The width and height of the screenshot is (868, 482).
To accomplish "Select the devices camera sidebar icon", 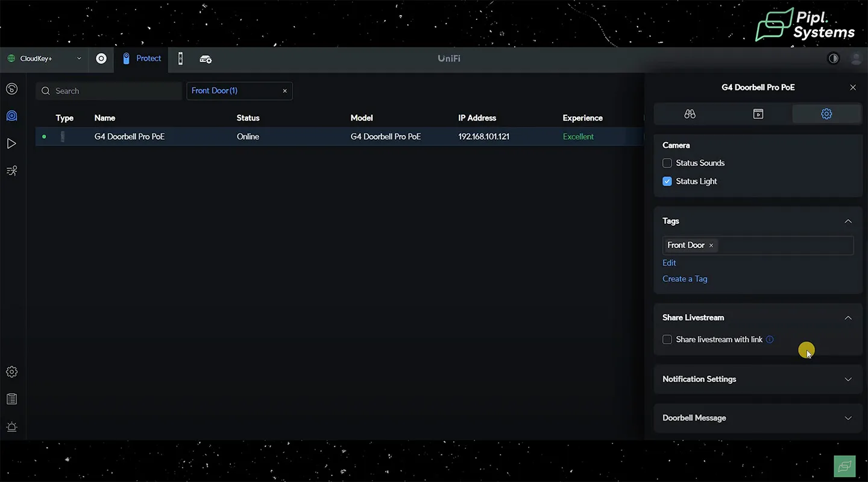I will click(x=11, y=116).
